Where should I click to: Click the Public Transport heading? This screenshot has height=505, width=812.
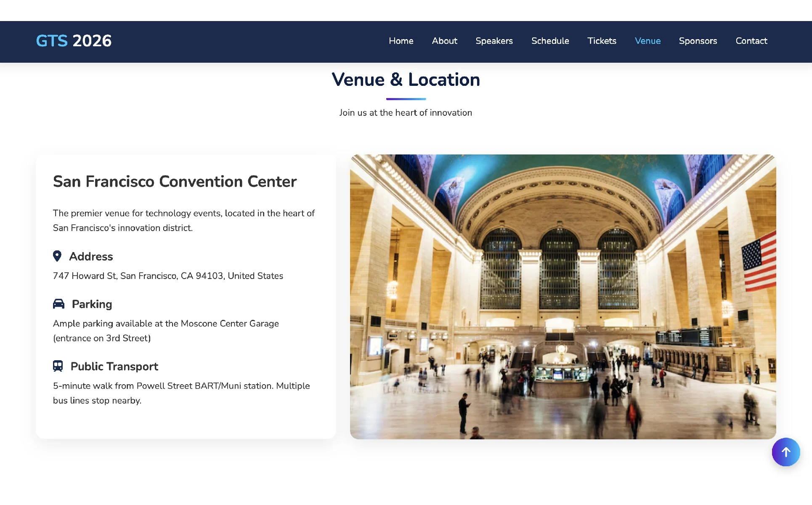point(114,366)
